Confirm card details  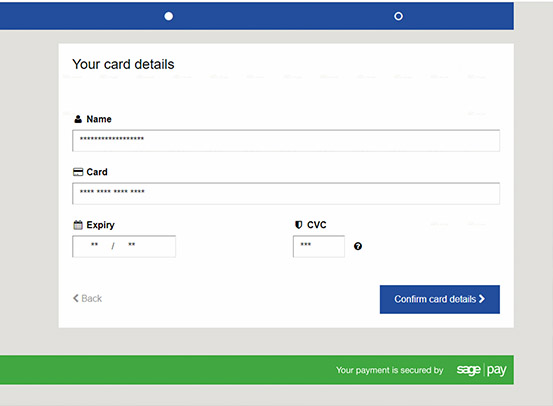click(440, 299)
